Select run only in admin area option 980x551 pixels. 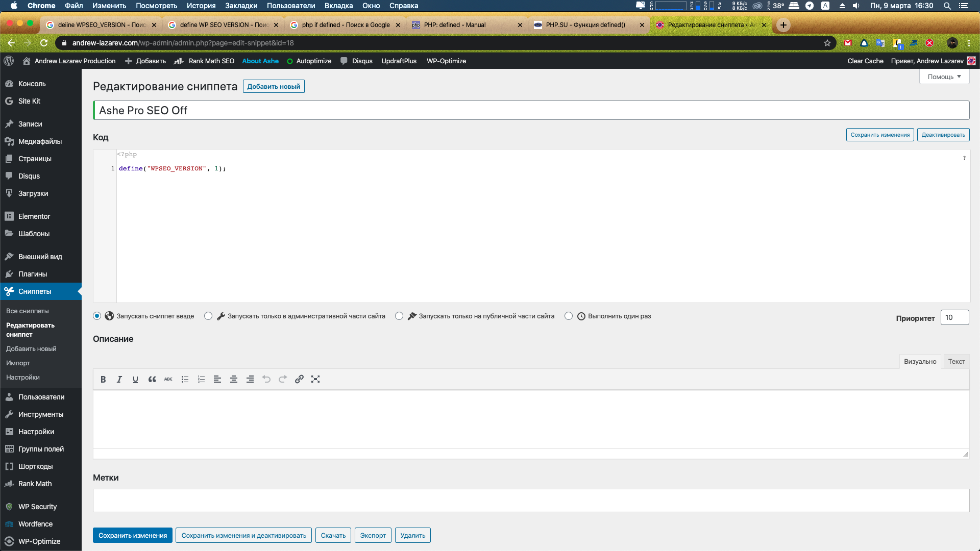[x=208, y=316]
